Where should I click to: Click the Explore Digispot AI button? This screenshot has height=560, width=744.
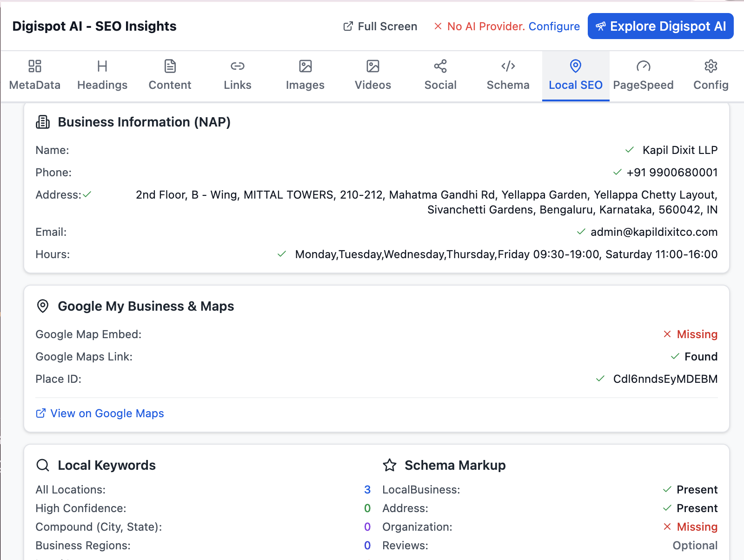(x=660, y=26)
